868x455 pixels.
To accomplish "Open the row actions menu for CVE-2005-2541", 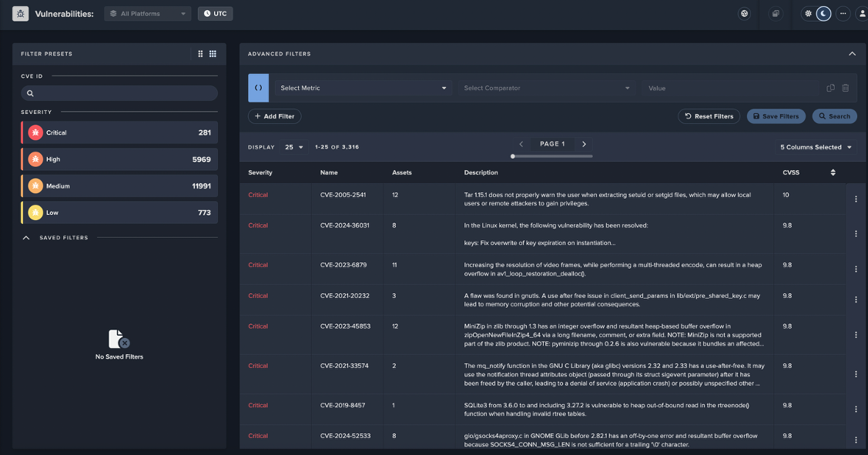I will click(855, 199).
